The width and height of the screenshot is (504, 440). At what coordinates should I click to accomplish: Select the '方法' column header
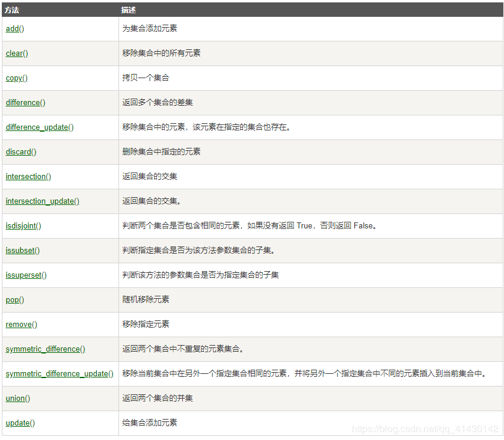click(x=12, y=10)
